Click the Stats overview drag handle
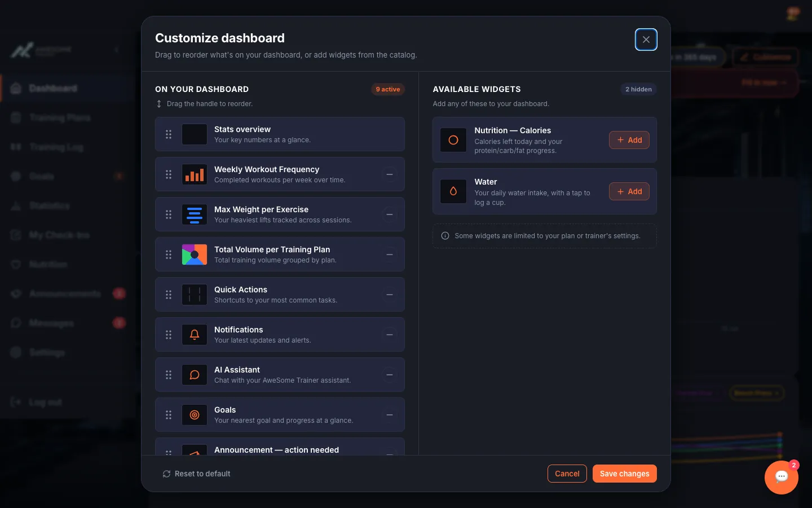Image resolution: width=812 pixels, height=508 pixels. click(169, 134)
